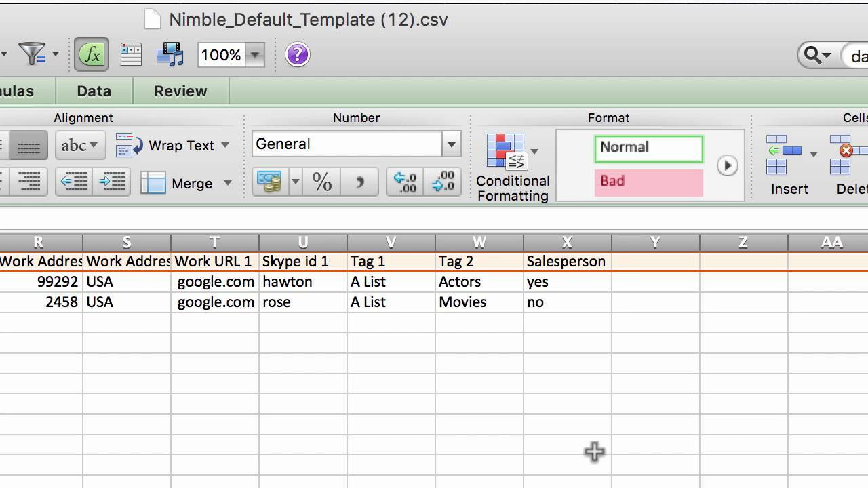Viewport: 868px width, 488px height.
Task: Apply currency format with money icon
Action: click(269, 182)
